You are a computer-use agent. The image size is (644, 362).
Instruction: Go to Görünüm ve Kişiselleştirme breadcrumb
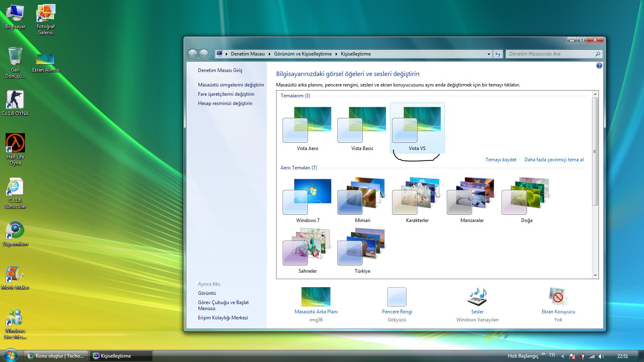(x=303, y=54)
